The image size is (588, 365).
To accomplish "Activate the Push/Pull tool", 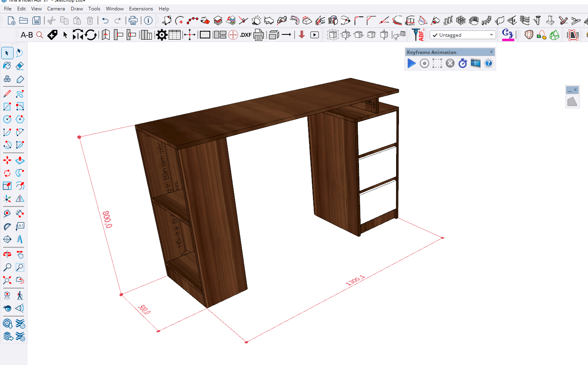I will click(x=20, y=160).
